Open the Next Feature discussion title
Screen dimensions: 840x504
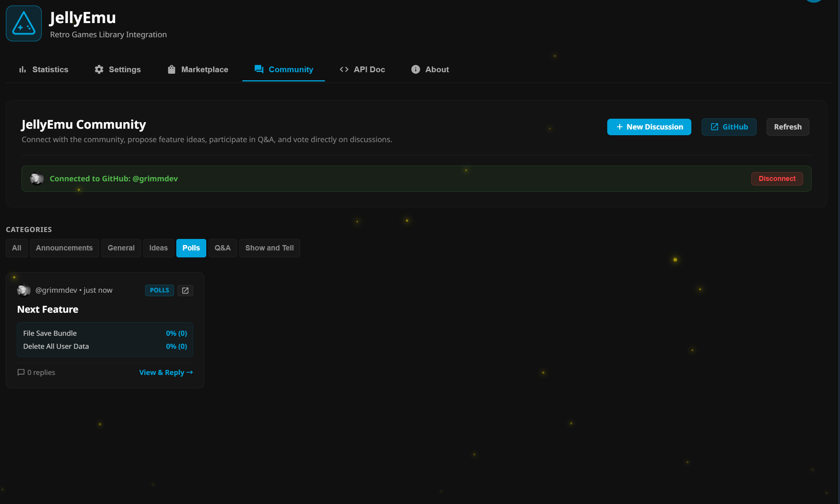tap(48, 310)
